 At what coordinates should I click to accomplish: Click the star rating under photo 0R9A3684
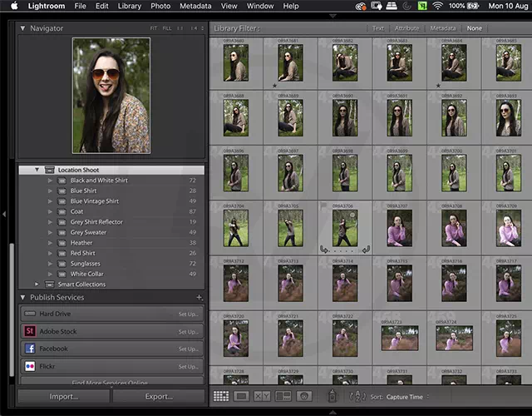[438, 86]
